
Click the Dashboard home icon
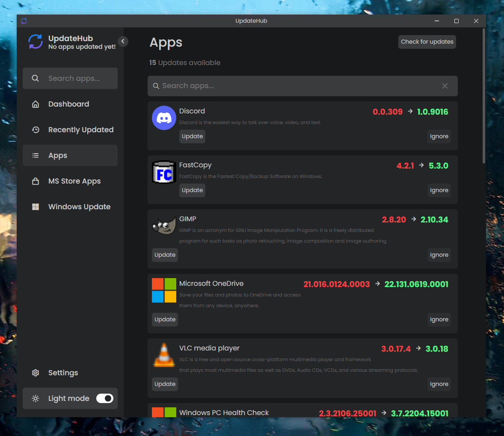(36, 104)
